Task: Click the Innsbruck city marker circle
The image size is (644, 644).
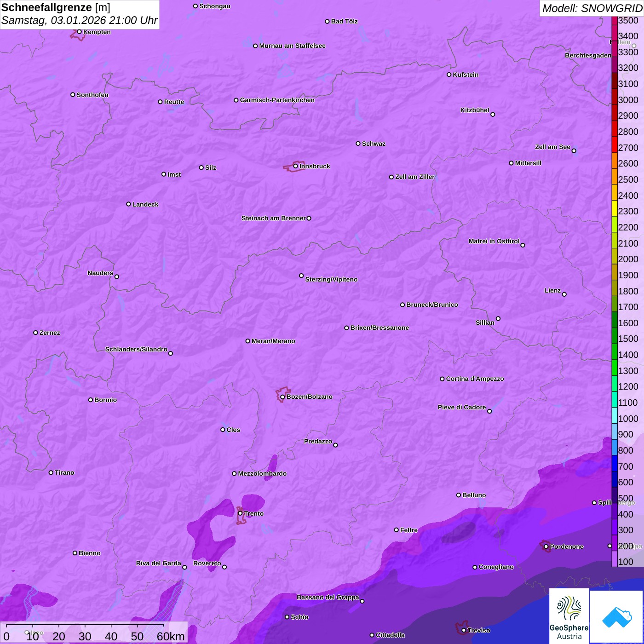Action: click(x=295, y=166)
